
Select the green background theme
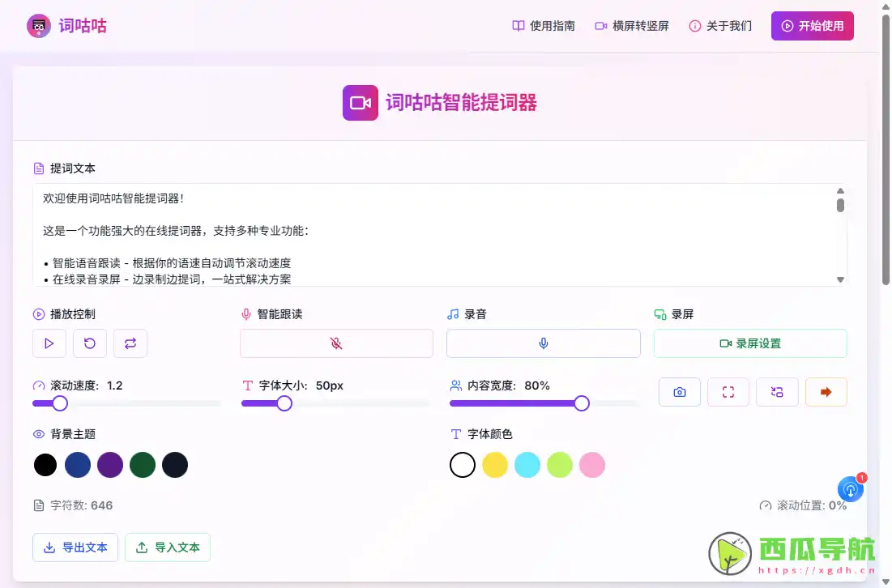click(x=143, y=465)
